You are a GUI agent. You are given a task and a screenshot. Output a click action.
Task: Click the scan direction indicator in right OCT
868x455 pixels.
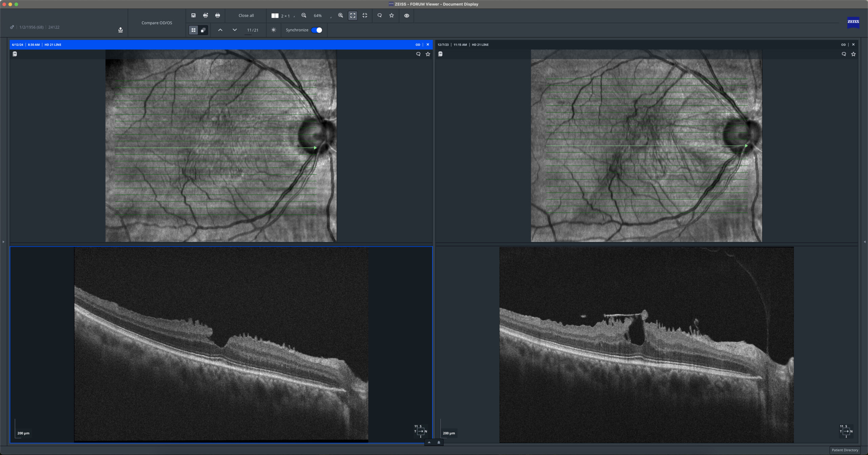(x=846, y=431)
